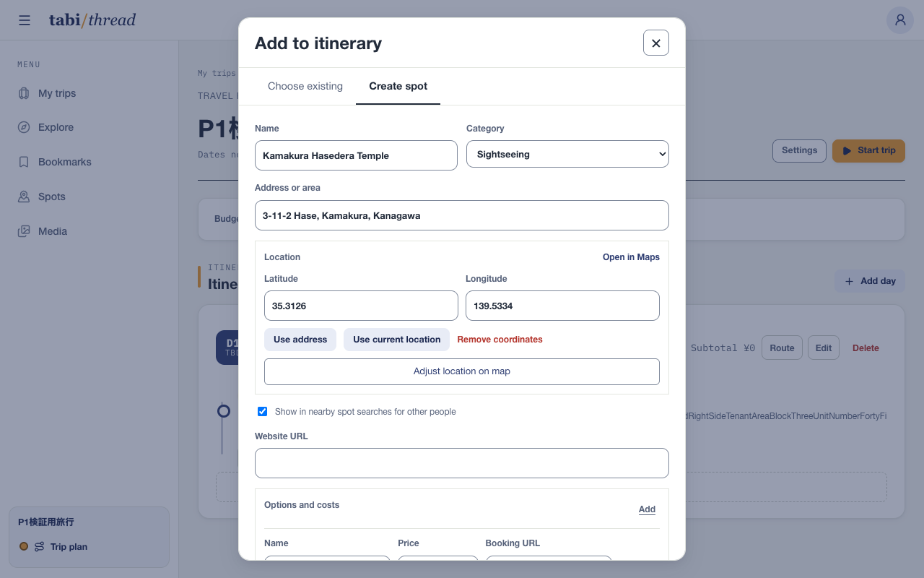
Task: Switch to the Choose existing tab
Action: point(305,86)
